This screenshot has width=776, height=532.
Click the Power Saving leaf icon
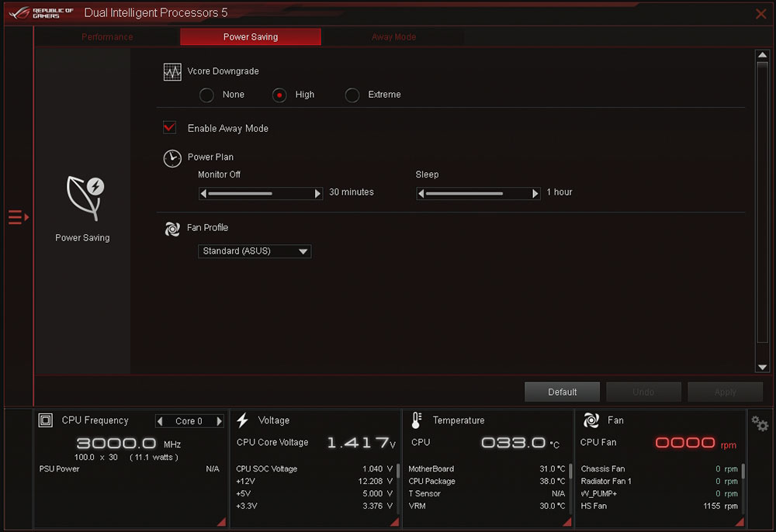[85, 198]
